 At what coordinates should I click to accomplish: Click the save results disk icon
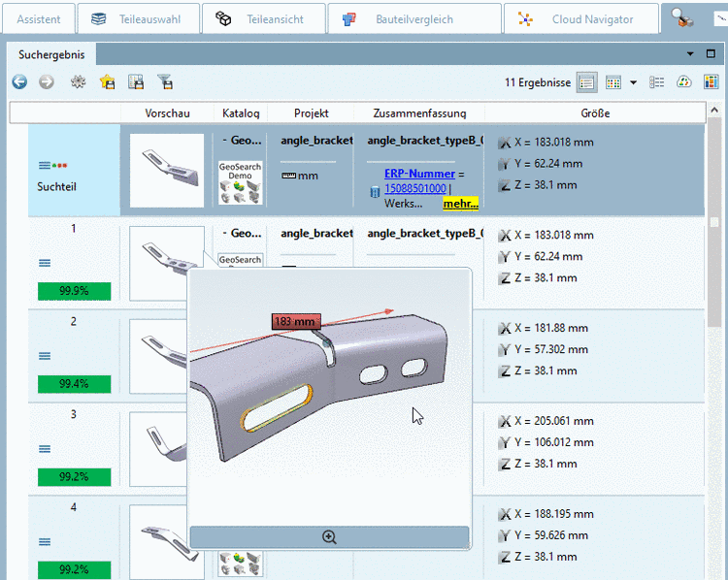point(136,82)
